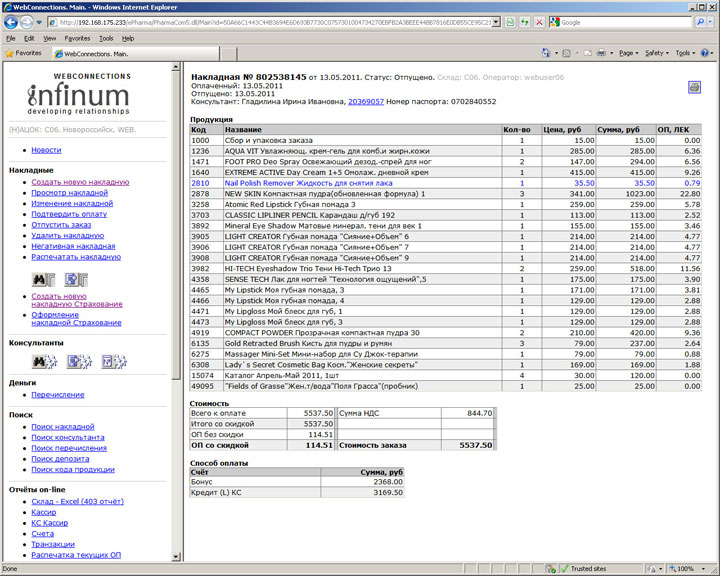Viewport: 720px width, 576px height.
Task: Click the export consultant icon under Консультанты
Action: point(79,362)
